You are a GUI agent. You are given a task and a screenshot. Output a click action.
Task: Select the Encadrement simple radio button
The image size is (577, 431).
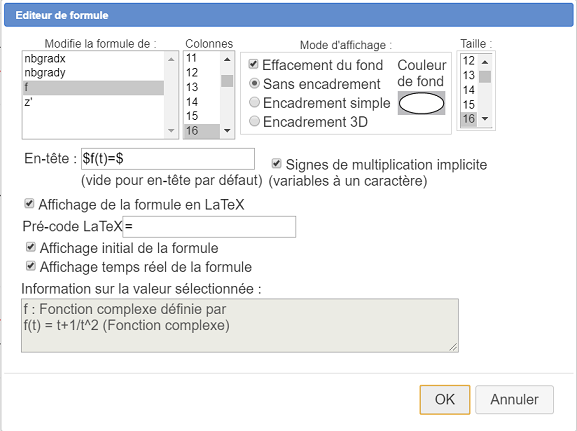tap(254, 102)
